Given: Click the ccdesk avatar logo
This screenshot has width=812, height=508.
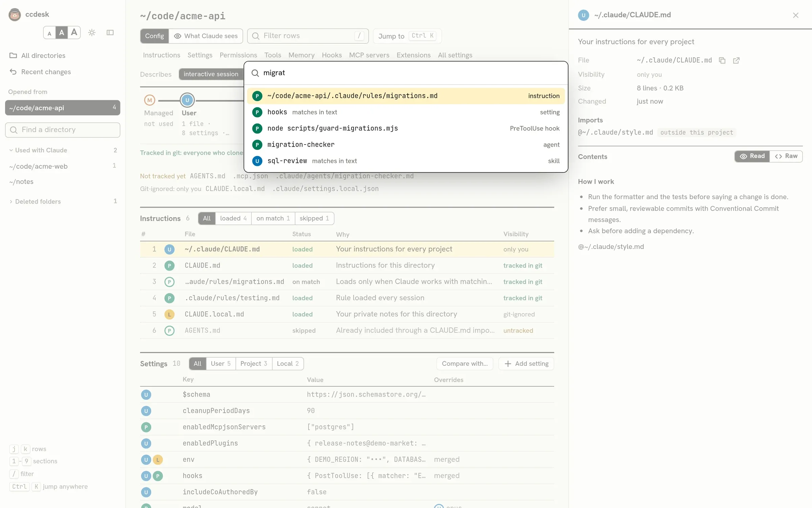Looking at the screenshot, I should pyautogui.click(x=15, y=15).
